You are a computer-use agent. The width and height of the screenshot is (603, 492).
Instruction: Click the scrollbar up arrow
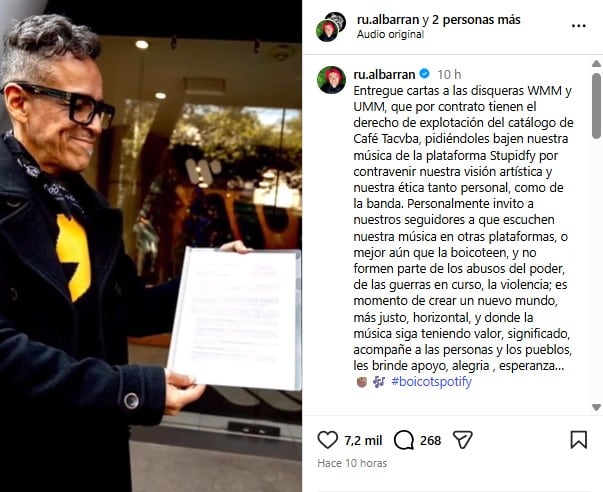596,63
